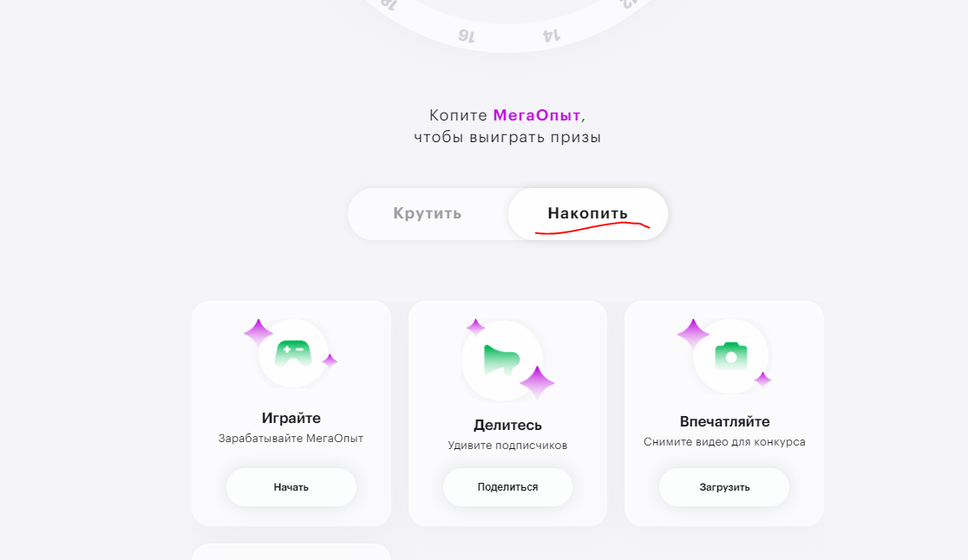Click the small purple sparkle beside the camera

pos(763,380)
